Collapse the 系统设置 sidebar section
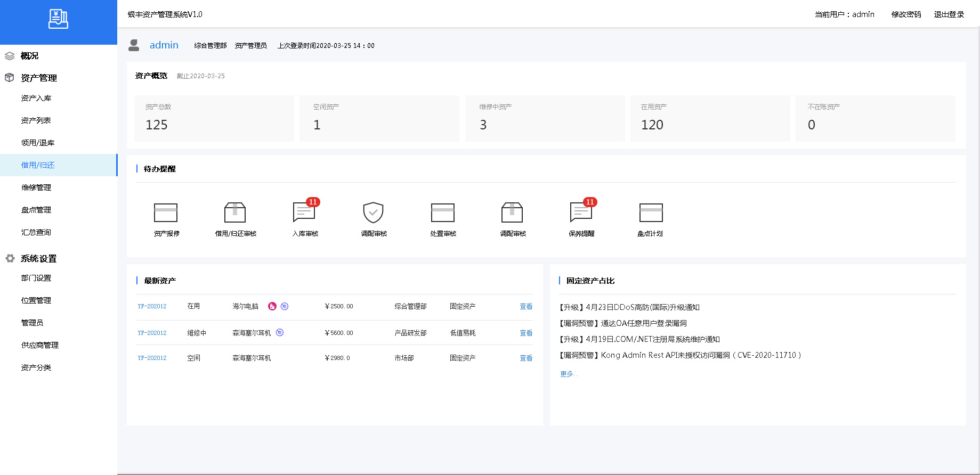Viewport: 980px width, 475px height. click(38, 258)
